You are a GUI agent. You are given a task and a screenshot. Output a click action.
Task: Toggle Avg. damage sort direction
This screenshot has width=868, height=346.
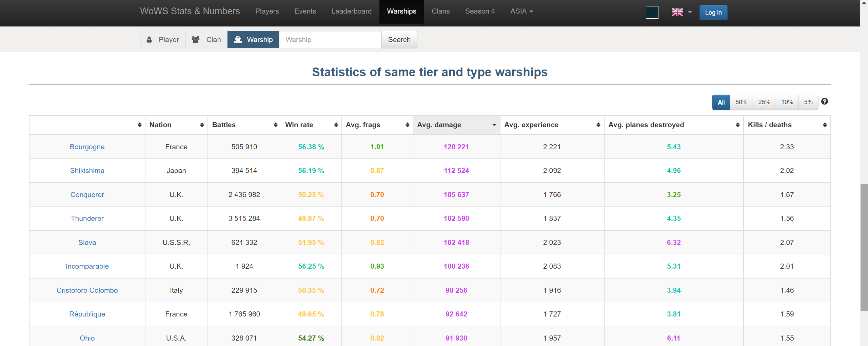click(x=494, y=125)
